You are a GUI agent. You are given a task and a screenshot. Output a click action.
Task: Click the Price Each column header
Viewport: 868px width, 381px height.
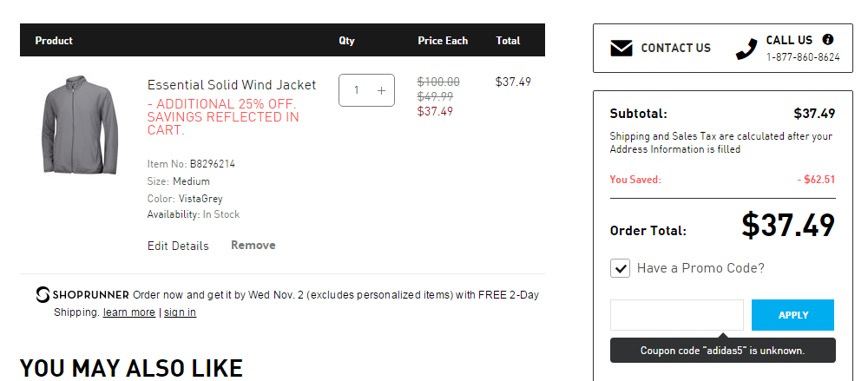coord(442,41)
